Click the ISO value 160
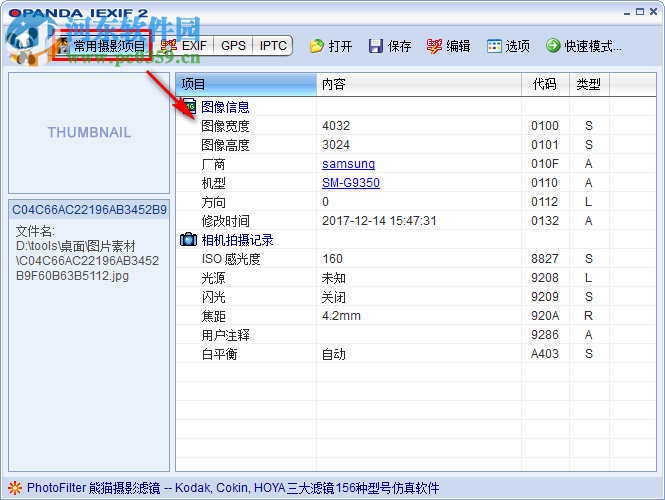Viewport: 665px width, 500px height. point(332,259)
